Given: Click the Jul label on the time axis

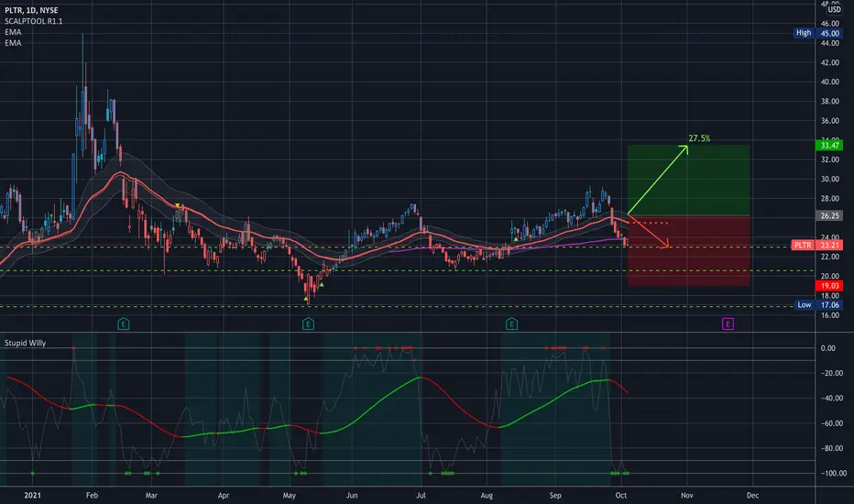Looking at the screenshot, I should (421, 495).
